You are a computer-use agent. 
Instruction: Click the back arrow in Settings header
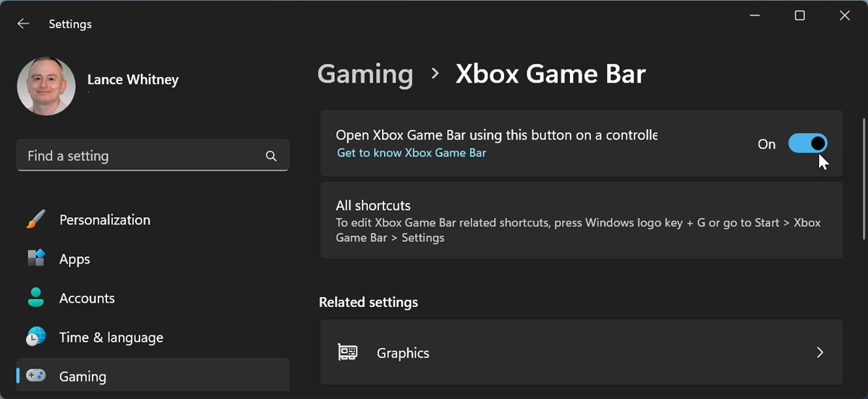(x=23, y=24)
